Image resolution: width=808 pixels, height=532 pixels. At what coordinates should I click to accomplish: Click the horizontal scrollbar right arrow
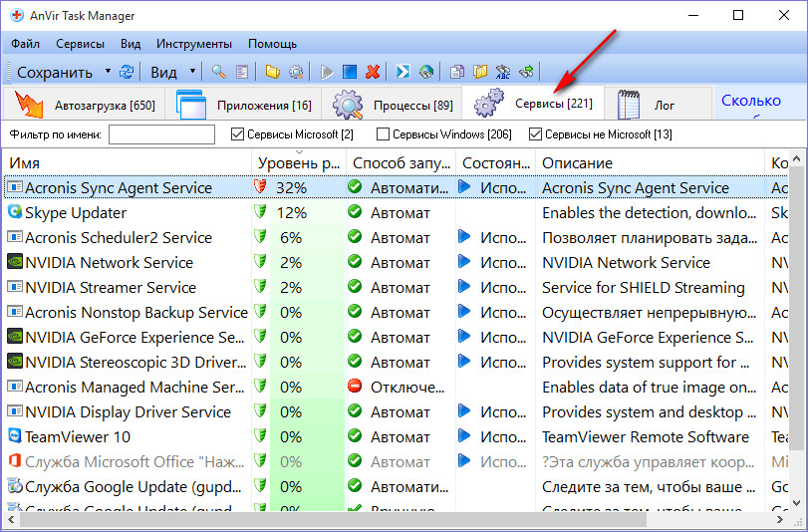[780, 520]
